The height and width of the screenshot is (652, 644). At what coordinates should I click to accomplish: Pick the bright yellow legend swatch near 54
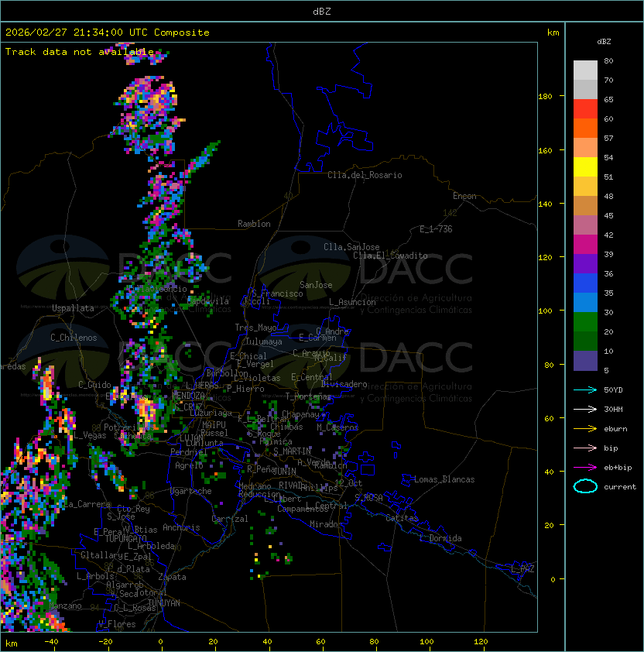click(x=585, y=167)
